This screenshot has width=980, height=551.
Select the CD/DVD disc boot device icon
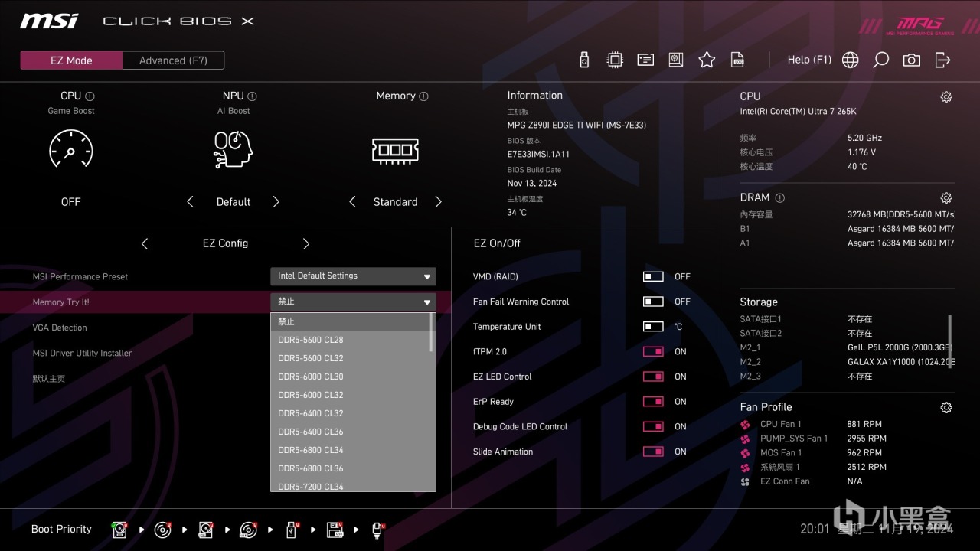tap(162, 530)
